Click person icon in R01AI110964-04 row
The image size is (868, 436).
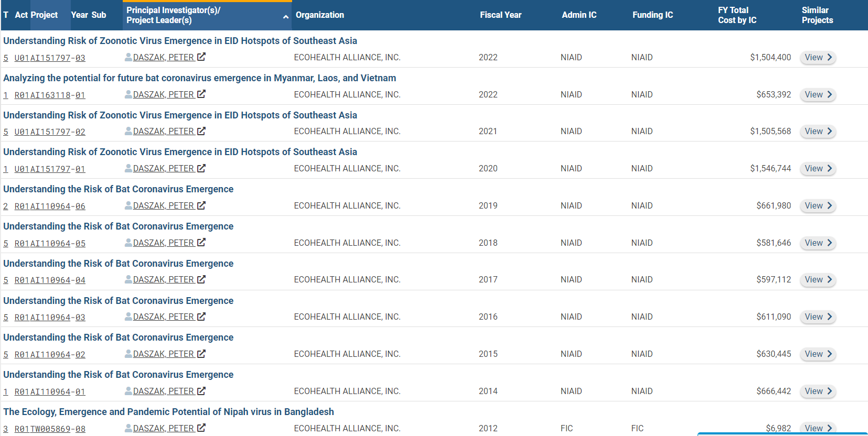click(128, 279)
